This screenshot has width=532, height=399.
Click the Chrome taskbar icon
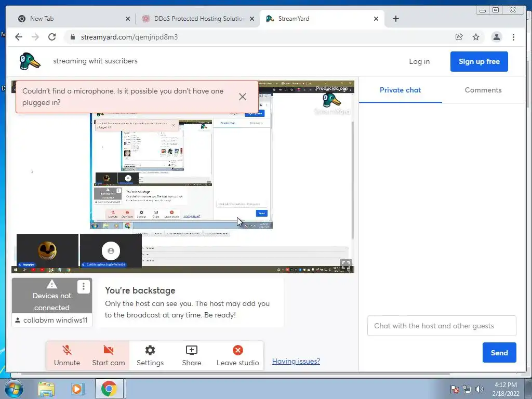pyautogui.click(x=109, y=389)
